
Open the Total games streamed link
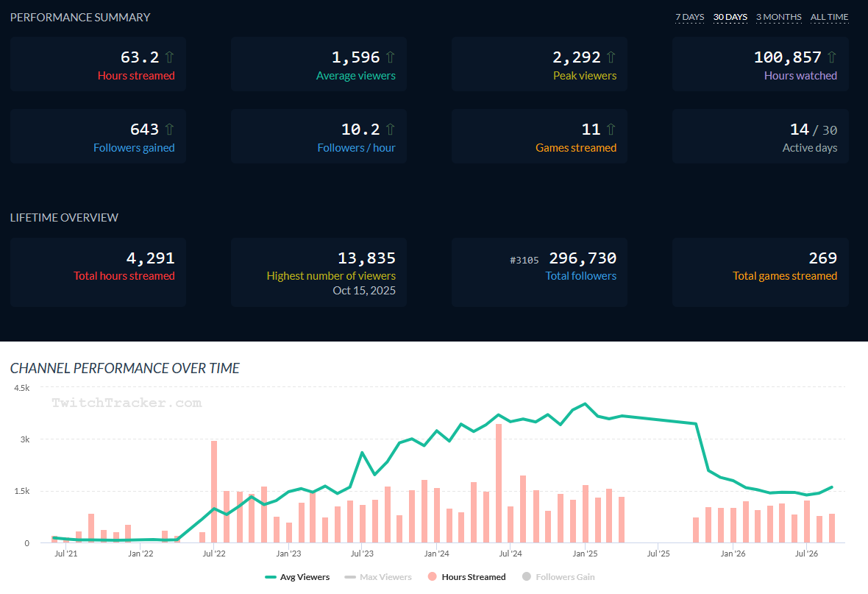pos(785,276)
